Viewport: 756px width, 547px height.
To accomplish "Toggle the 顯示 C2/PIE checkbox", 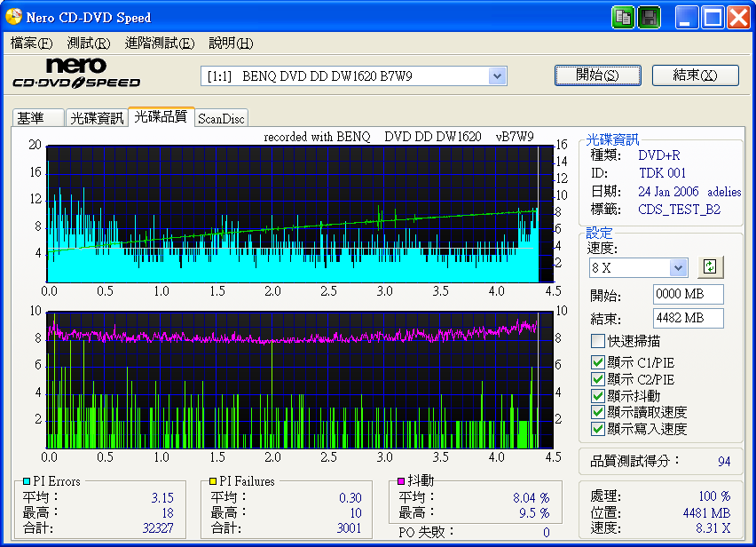I will (597, 379).
